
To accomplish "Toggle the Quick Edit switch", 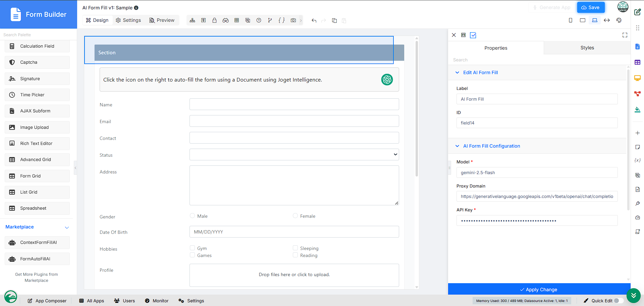I will point(619,301).
